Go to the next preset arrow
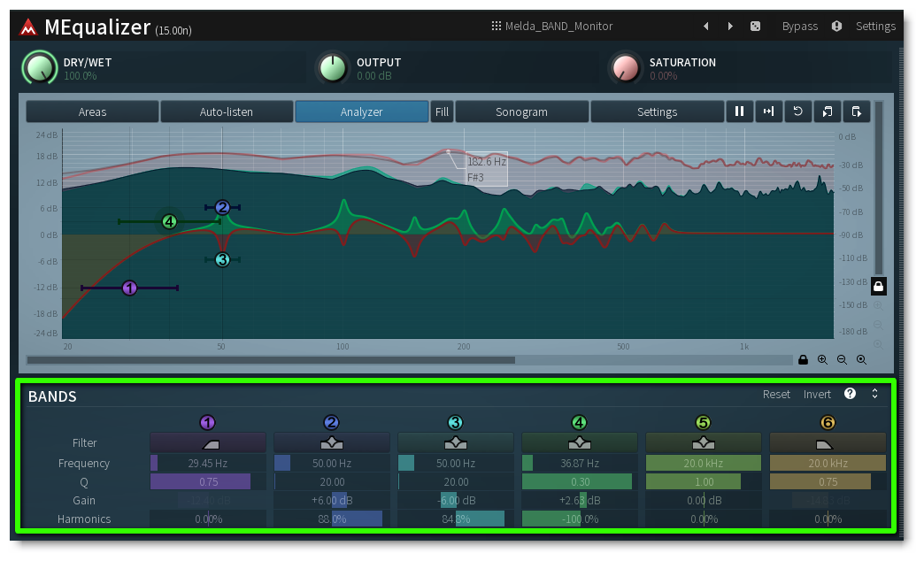This screenshot has width=924, height=561. coord(730,26)
